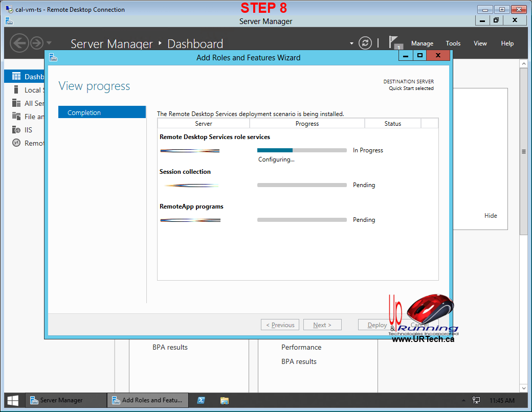Click the Server Manager back arrow
Screen dimensions: 532x412
point(19,43)
